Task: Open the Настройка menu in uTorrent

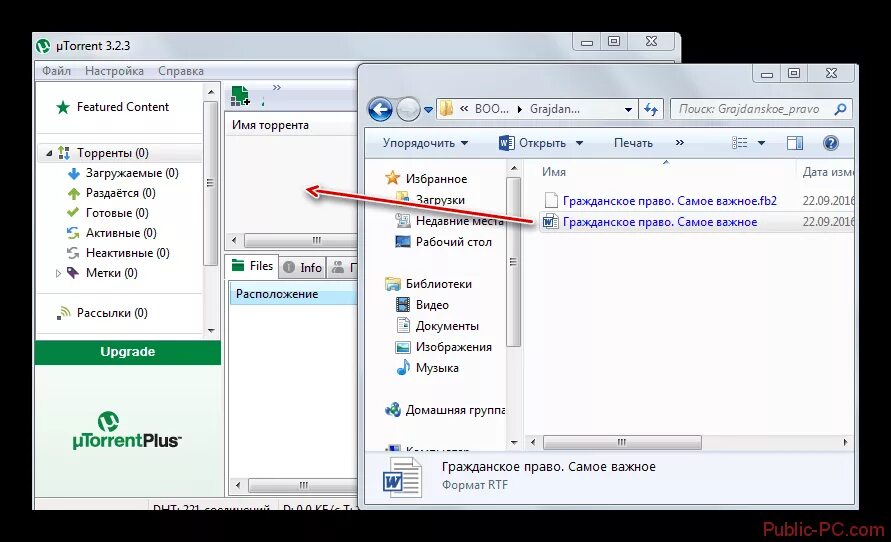Action: (114, 71)
